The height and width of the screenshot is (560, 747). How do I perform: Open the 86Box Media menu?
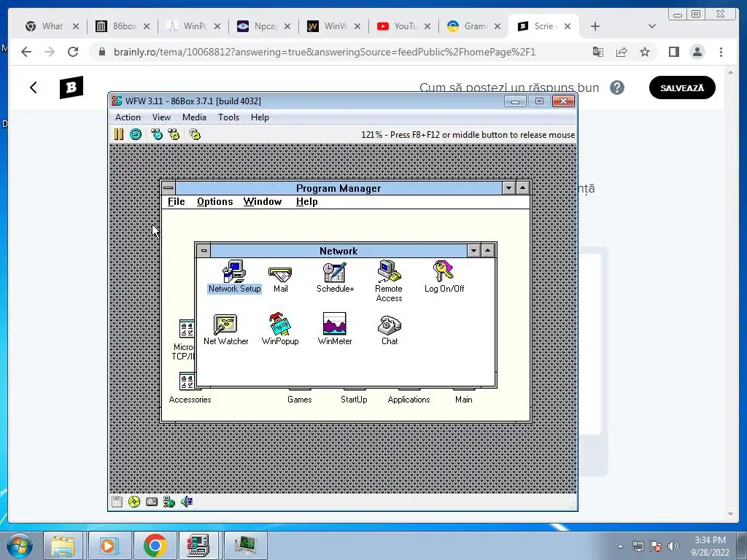pyautogui.click(x=194, y=117)
